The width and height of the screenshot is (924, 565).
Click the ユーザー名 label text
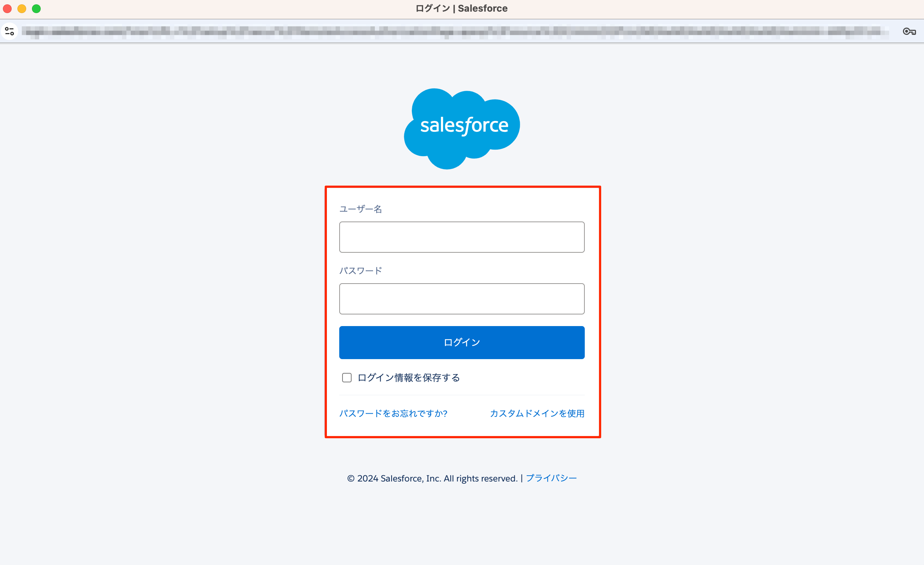(360, 209)
